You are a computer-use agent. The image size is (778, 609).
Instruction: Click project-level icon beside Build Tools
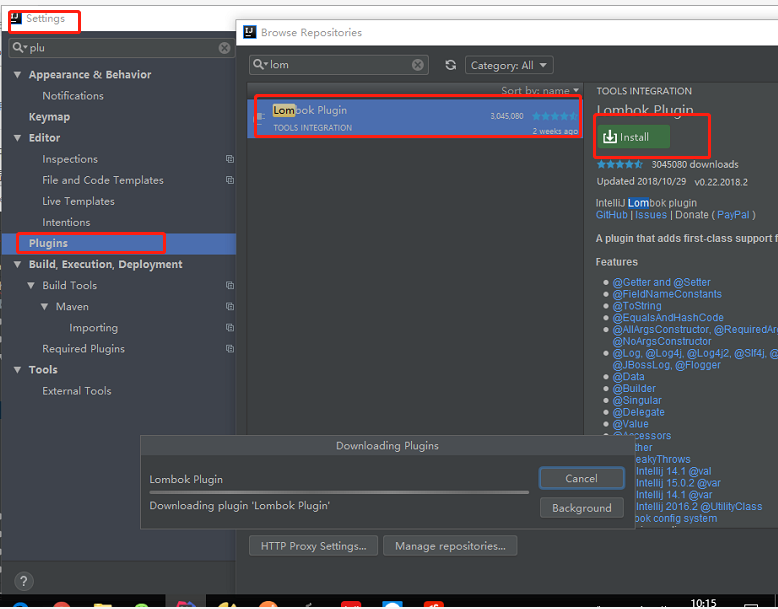(230, 285)
